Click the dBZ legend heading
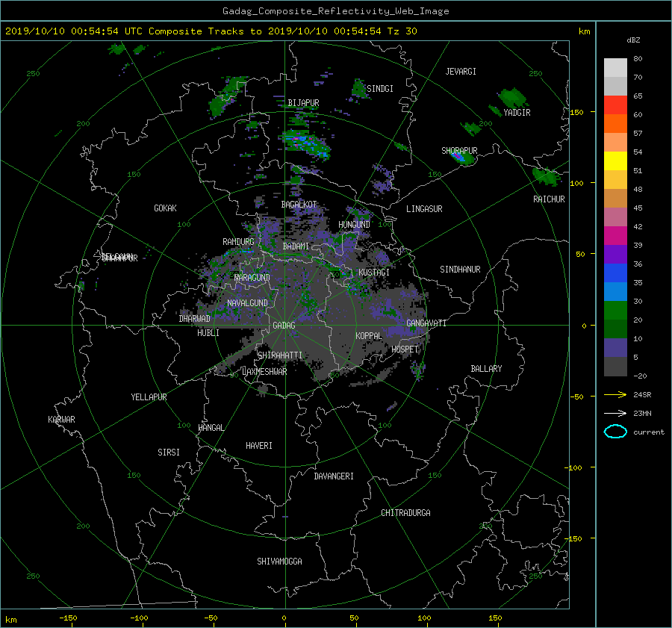This screenshot has width=672, height=628. (x=633, y=40)
